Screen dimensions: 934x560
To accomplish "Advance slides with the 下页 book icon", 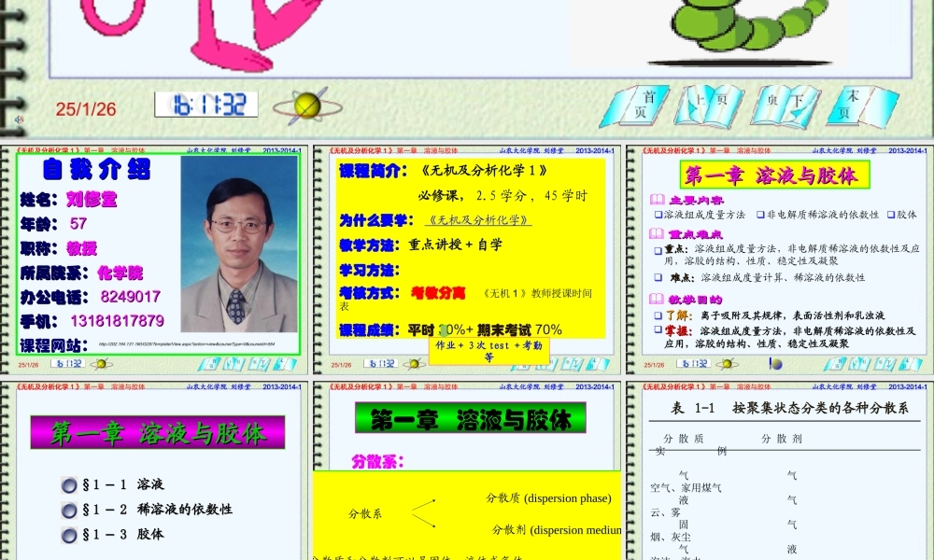I will coord(785,105).
